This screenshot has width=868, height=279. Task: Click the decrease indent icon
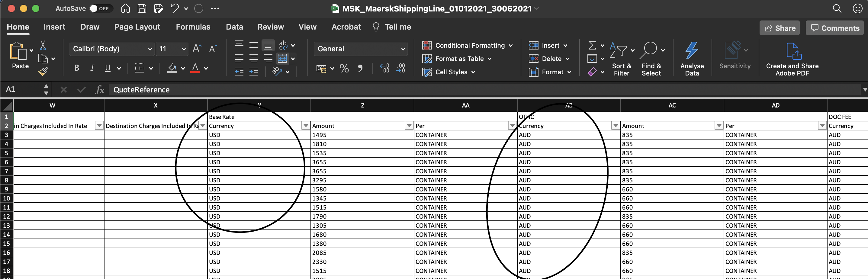(239, 72)
